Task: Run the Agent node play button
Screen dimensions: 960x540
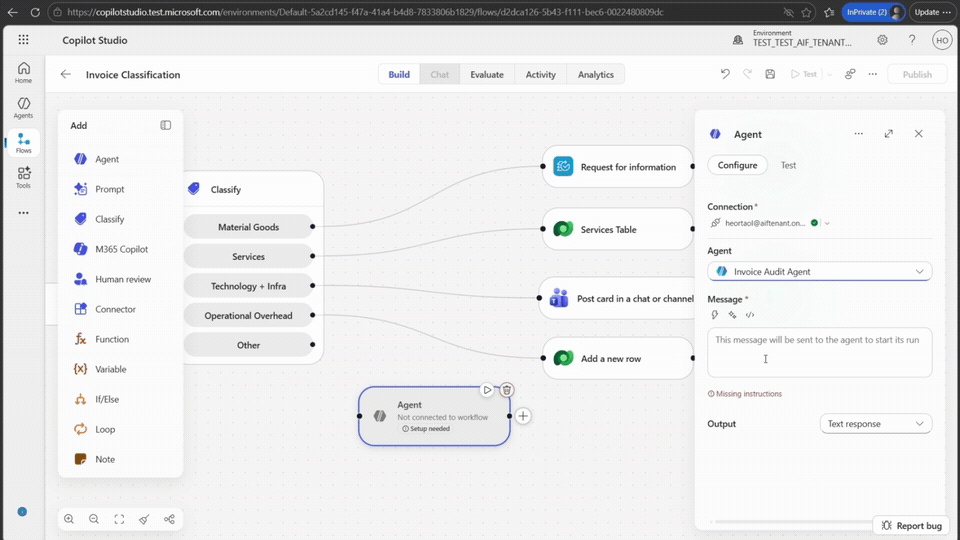Action: 487,390
